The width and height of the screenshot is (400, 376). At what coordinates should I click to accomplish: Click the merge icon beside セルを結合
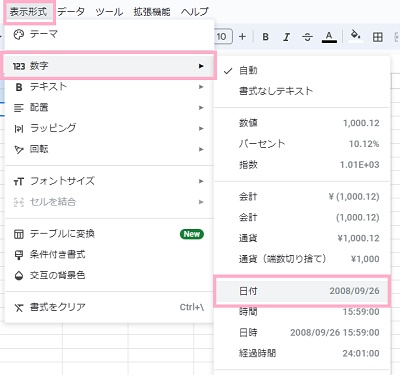(19, 202)
